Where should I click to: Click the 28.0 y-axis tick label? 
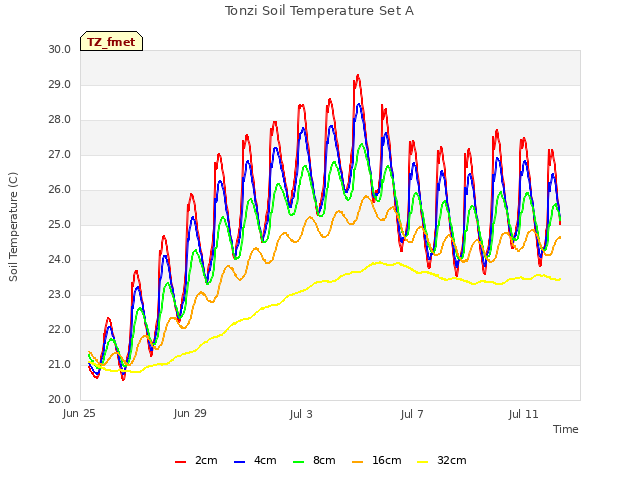60,120
